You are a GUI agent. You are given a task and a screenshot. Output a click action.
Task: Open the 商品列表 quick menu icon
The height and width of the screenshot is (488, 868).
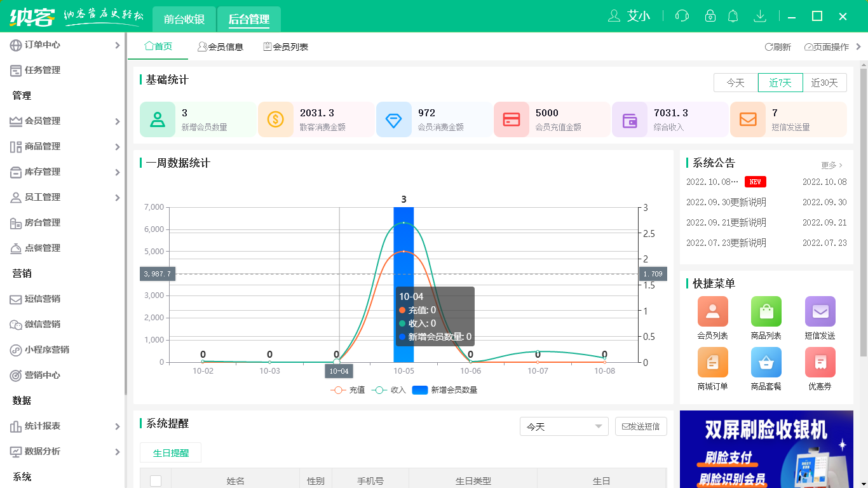tap(766, 311)
